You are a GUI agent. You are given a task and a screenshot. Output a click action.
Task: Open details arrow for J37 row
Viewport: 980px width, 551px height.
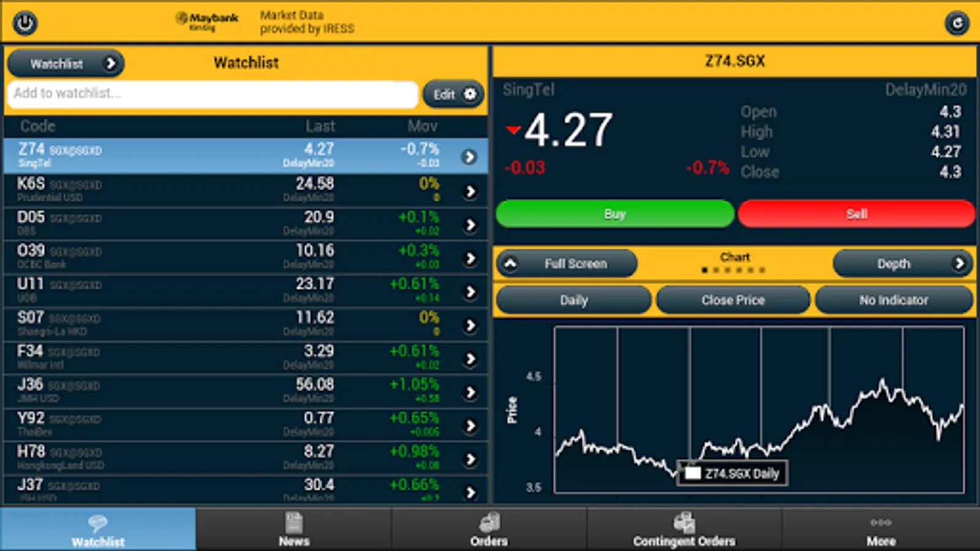pyautogui.click(x=470, y=492)
